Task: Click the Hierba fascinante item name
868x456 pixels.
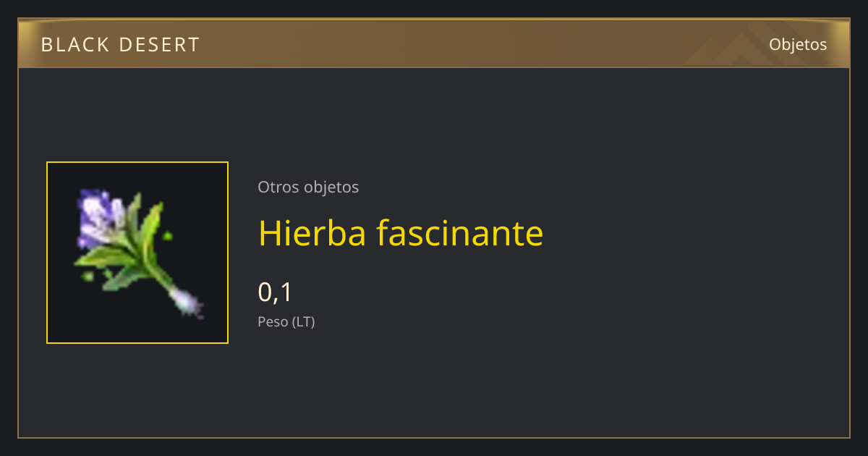Action: pyautogui.click(x=401, y=233)
